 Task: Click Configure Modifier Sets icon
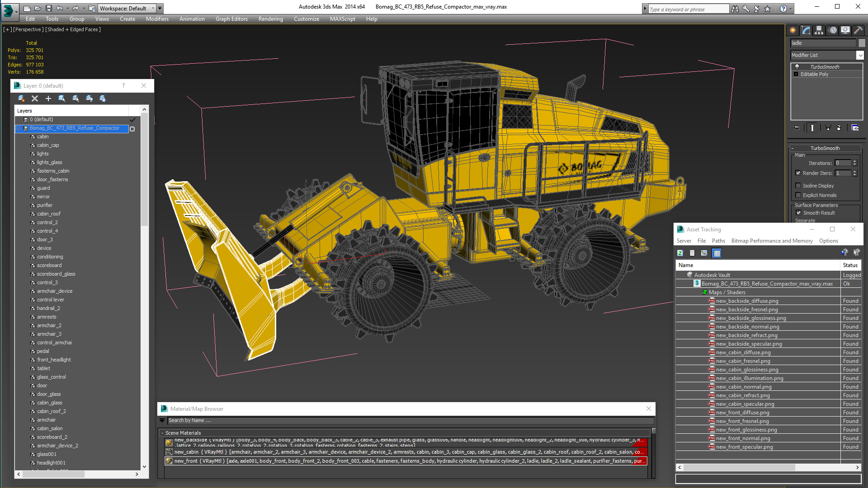855,128
